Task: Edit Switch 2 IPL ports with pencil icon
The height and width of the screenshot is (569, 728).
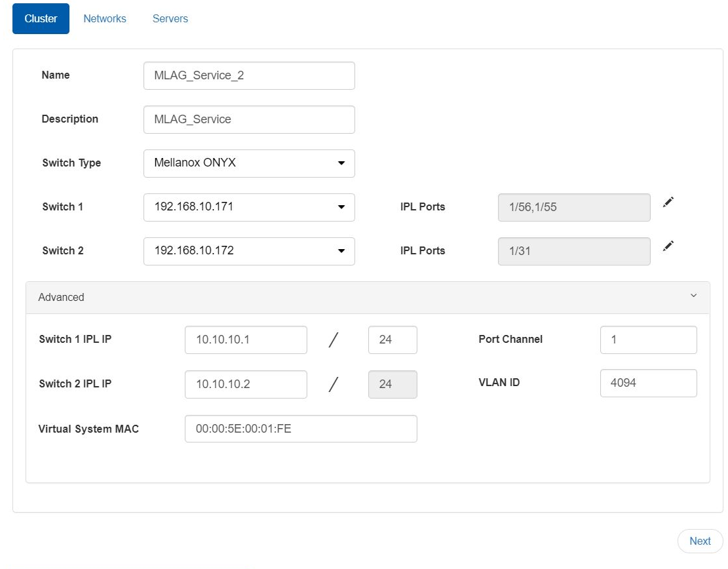Action: (668, 246)
